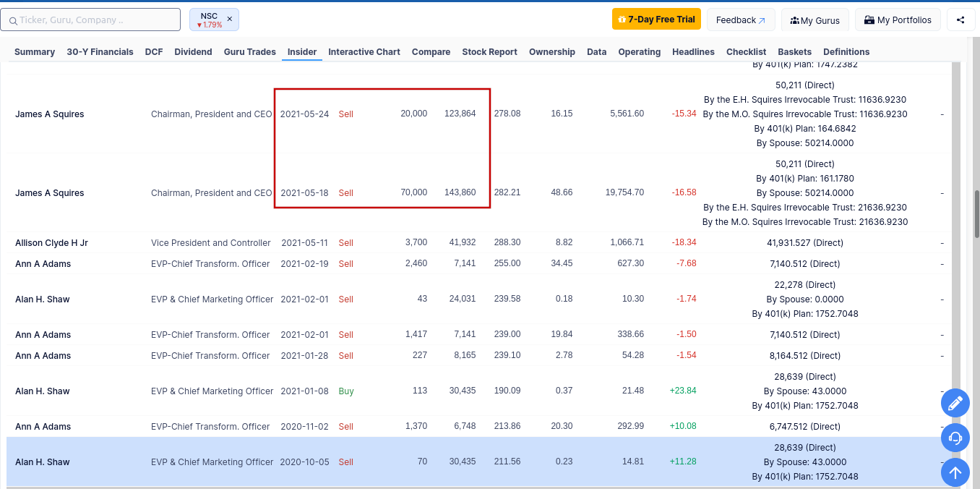Click the date 2021-01-28

click(304, 356)
